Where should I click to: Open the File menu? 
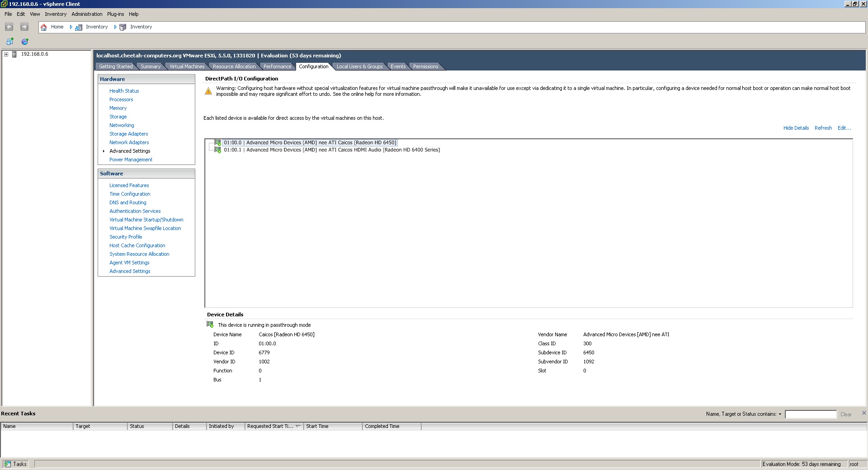point(8,14)
